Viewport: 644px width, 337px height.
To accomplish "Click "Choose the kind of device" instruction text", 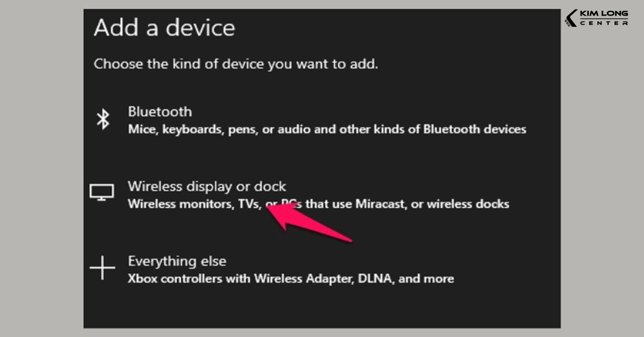I will 236,64.
